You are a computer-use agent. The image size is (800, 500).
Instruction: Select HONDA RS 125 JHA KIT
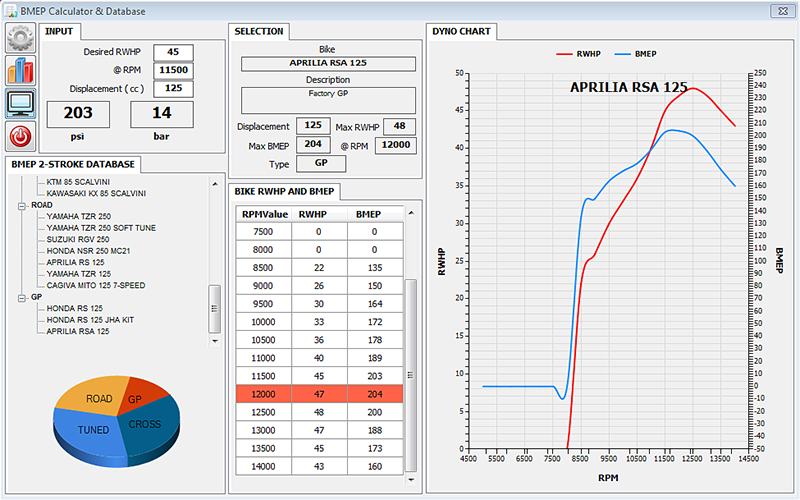pyautogui.click(x=90, y=320)
